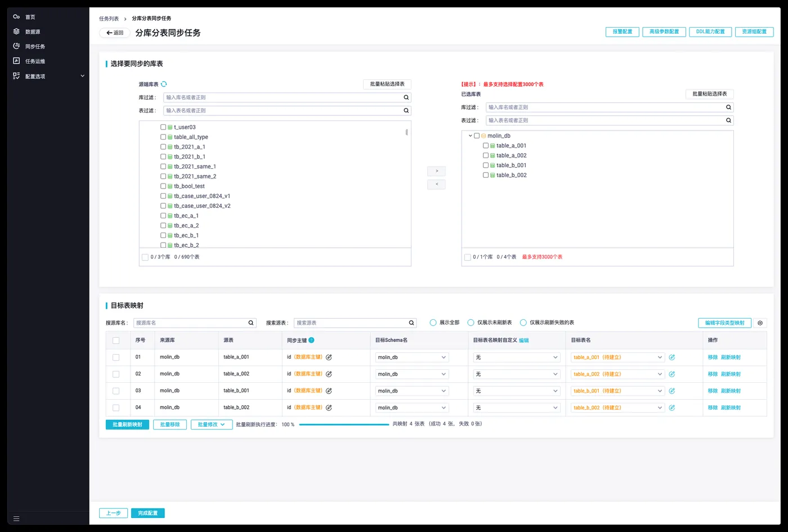This screenshot has height=532, width=788.
Task: Click the 批量刷新映射 button
Action: tap(127, 424)
